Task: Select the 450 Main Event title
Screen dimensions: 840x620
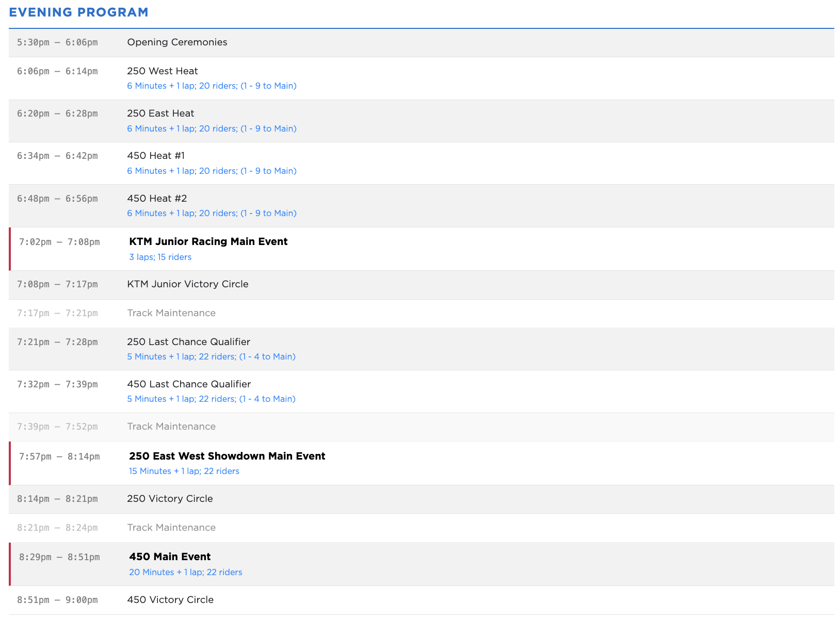Action: pyautogui.click(x=170, y=557)
